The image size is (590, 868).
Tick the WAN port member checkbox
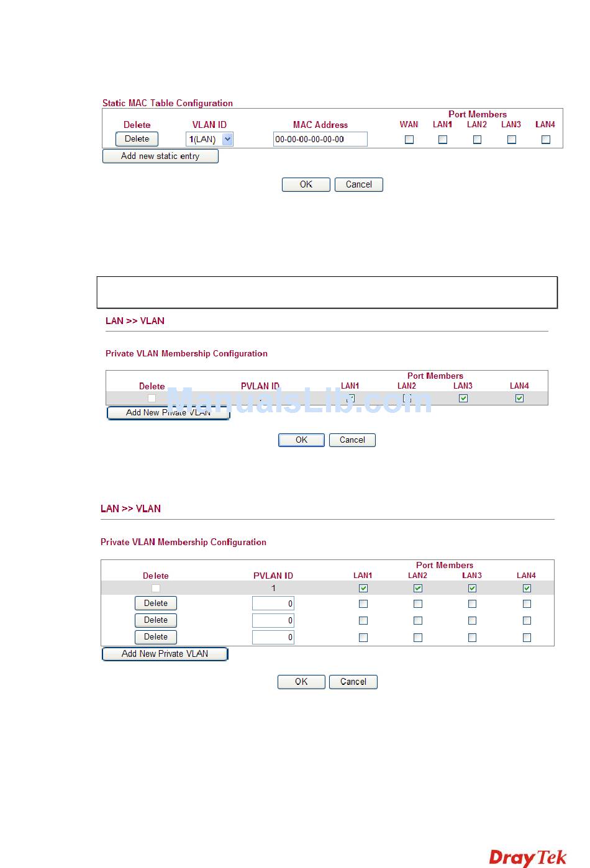tap(409, 140)
